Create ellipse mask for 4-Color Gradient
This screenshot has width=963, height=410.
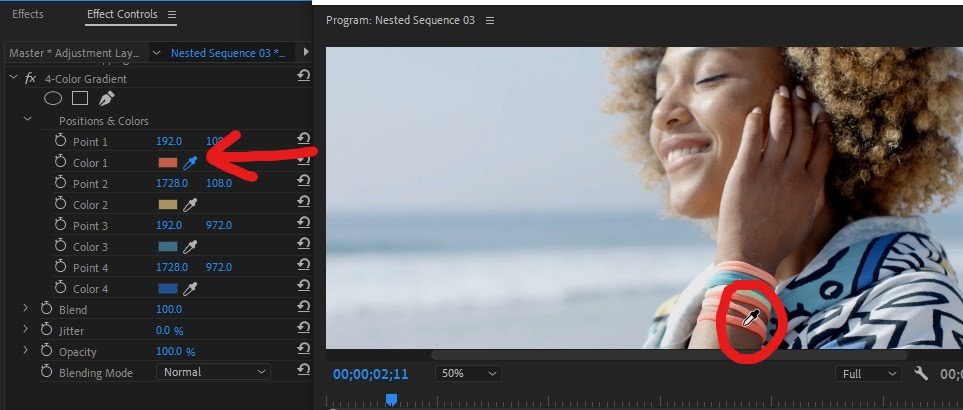point(53,98)
